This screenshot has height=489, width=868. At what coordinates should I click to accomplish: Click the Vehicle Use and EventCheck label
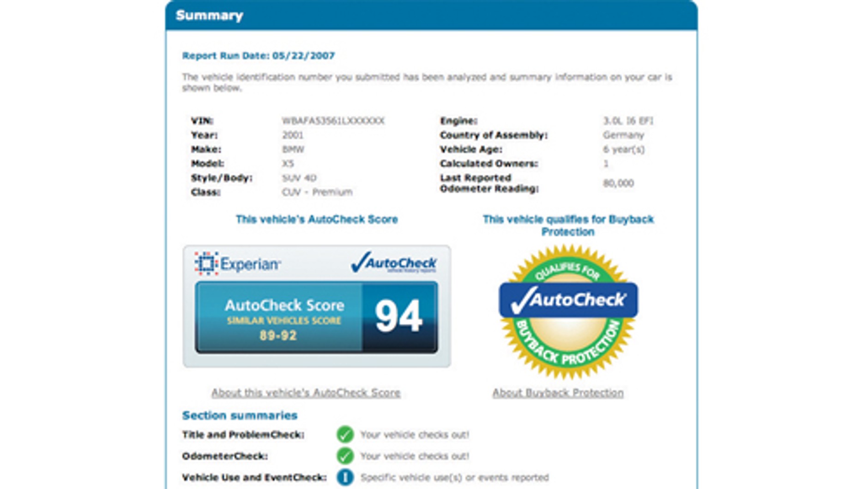[254, 477]
